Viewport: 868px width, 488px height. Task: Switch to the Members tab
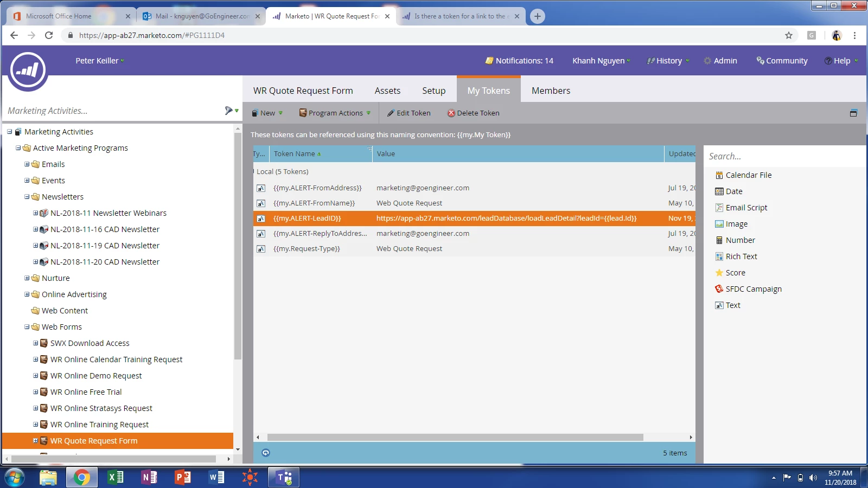551,91
